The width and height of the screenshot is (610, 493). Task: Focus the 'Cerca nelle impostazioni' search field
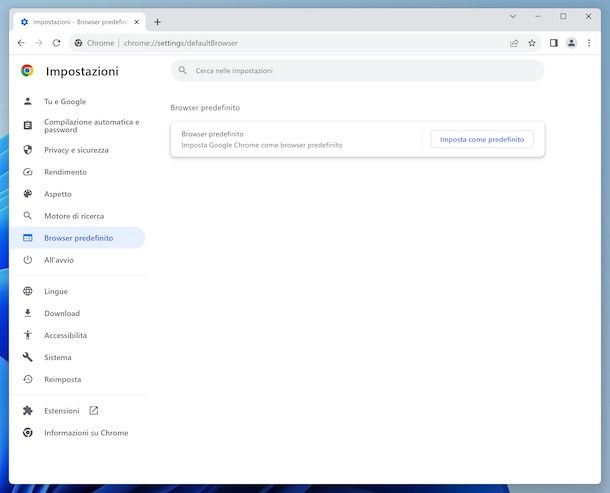click(357, 70)
